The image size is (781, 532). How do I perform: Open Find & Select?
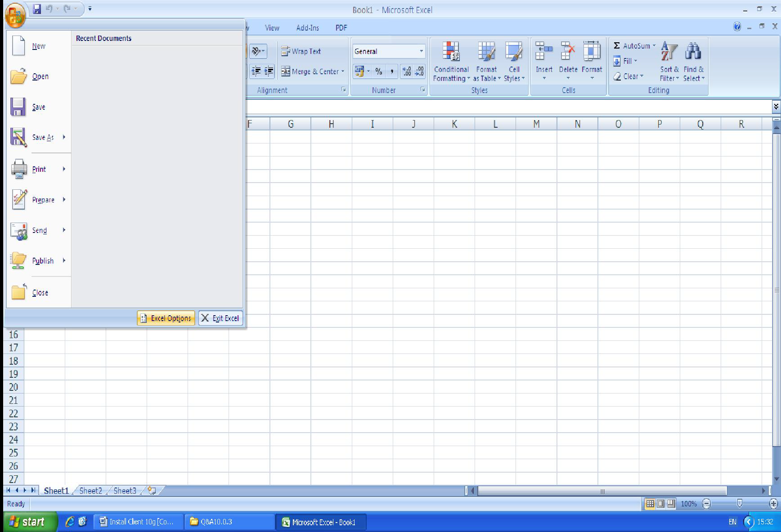coord(693,62)
